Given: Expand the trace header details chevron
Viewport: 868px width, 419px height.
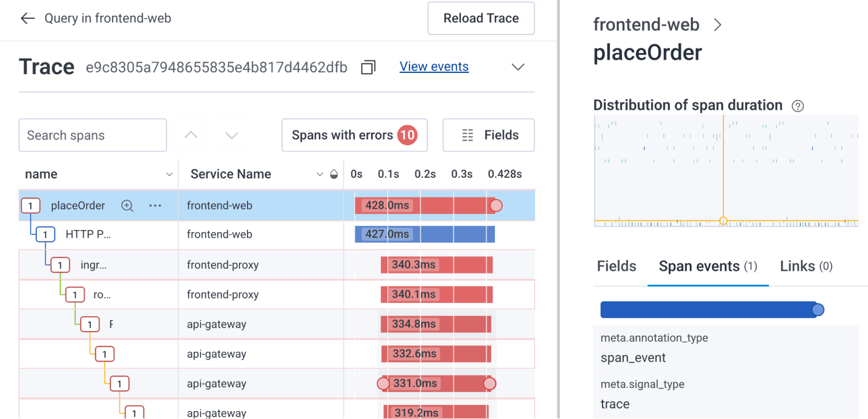Looking at the screenshot, I should tap(518, 67).
